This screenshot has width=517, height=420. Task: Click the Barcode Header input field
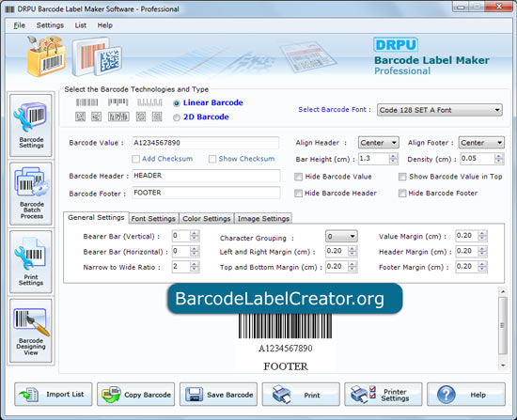click(206, 176)
